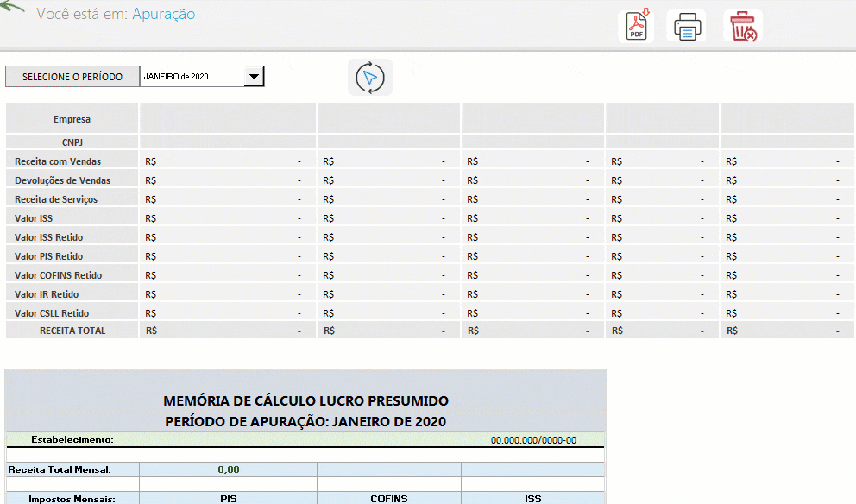Select the Valor ISS label
Image resolution: width=856 pixels, height=504 pixels.
[34, 218]
